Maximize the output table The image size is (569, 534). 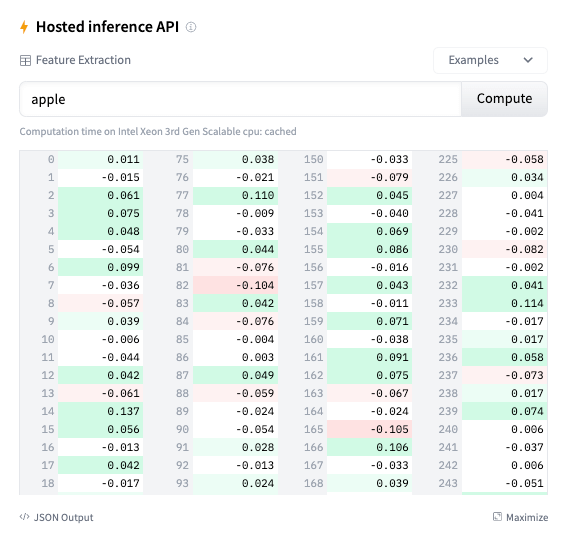tap(520, 517)
